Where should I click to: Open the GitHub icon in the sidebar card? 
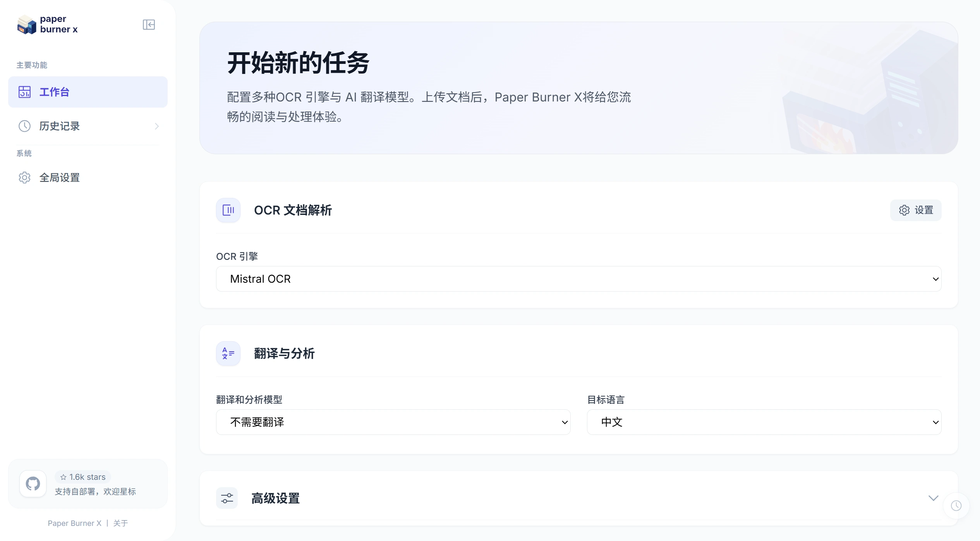tap(33, 484)
